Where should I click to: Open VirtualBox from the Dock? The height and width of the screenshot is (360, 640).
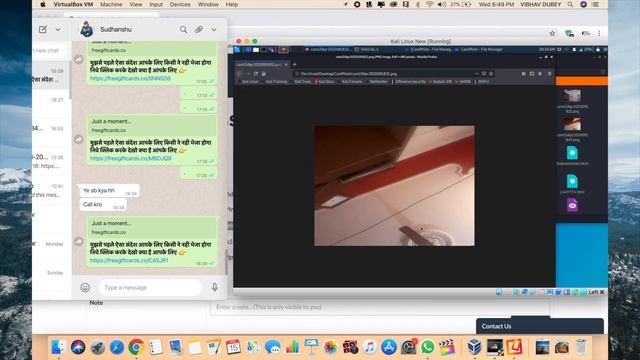474,347
